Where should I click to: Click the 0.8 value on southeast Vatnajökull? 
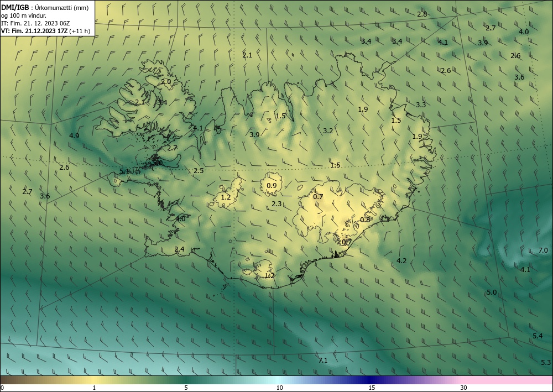[x=365, y=219]
